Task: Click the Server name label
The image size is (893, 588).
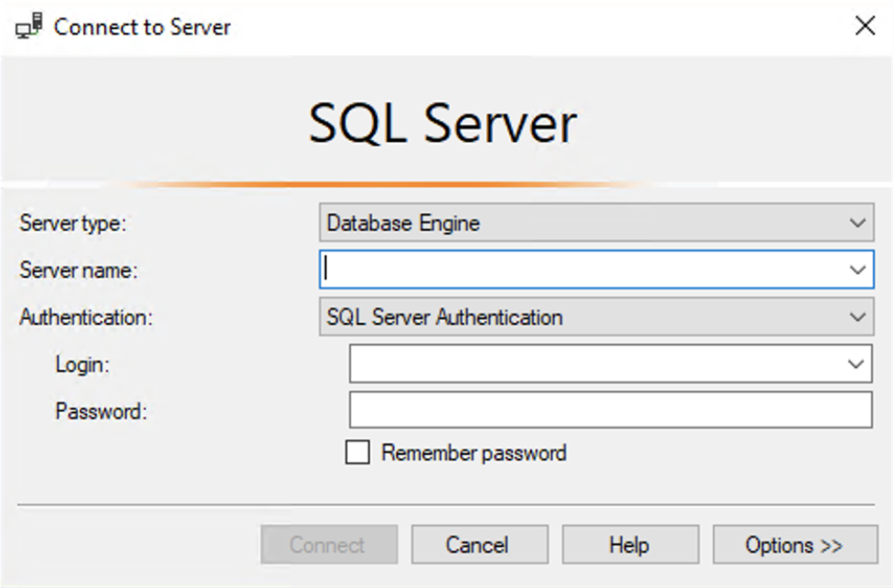Action: point(79,270)
